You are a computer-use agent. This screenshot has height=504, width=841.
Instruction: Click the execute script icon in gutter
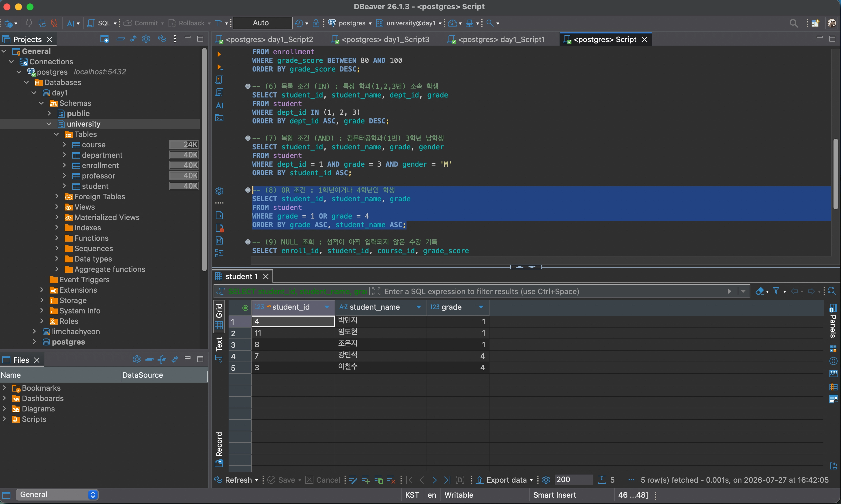(x=219, y=80)
